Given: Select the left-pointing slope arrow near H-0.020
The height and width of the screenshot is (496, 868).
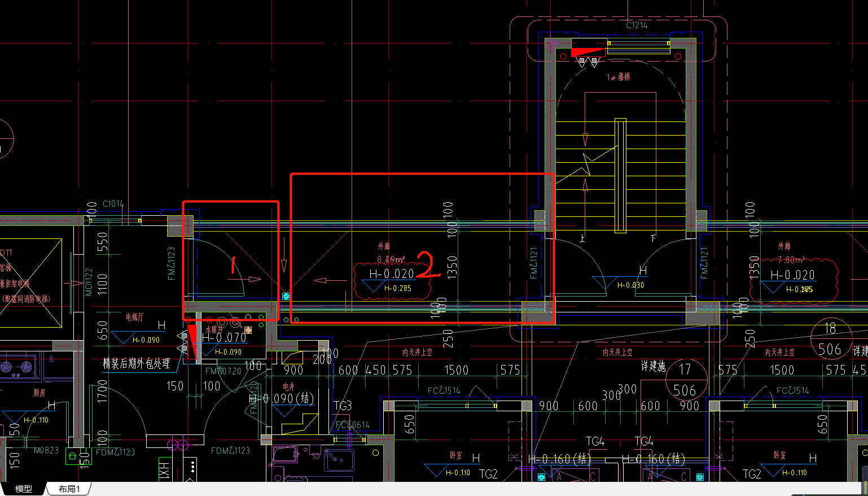Looking at the screenshot, I should [x=330, y=280].
